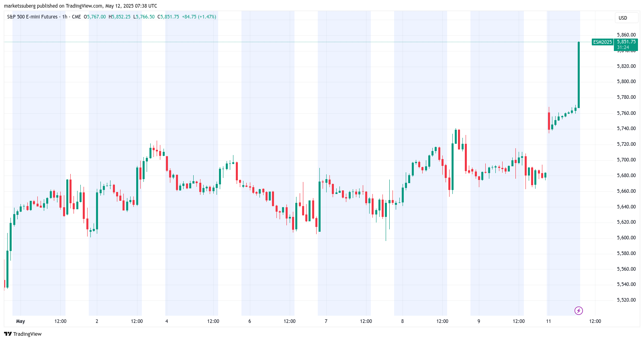
Task: Click the TradingView logo at bottom left
Action: (23, 334)
